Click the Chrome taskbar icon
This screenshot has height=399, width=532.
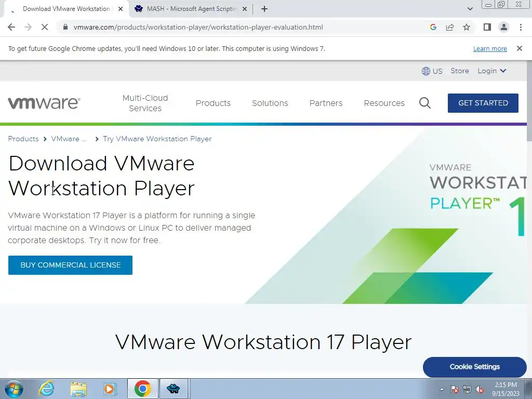142,389
